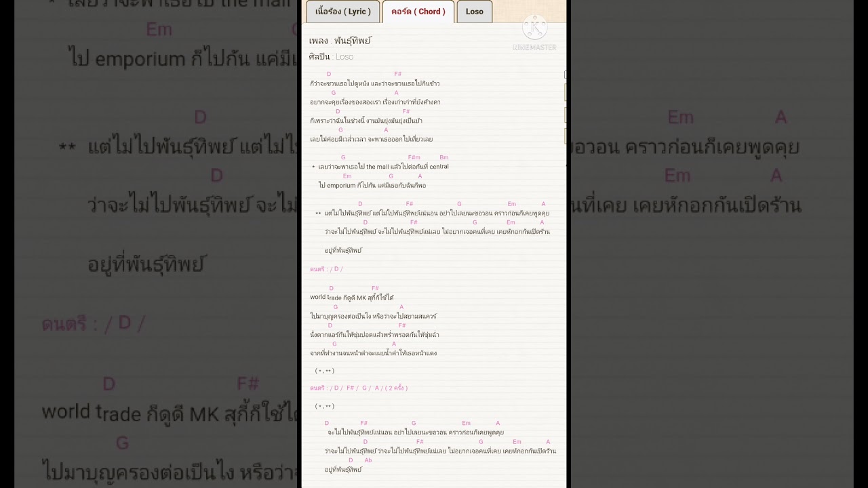Click the lyric line starting with ไปมาบุญครองต่อเป็นไง

click(374, 317)
